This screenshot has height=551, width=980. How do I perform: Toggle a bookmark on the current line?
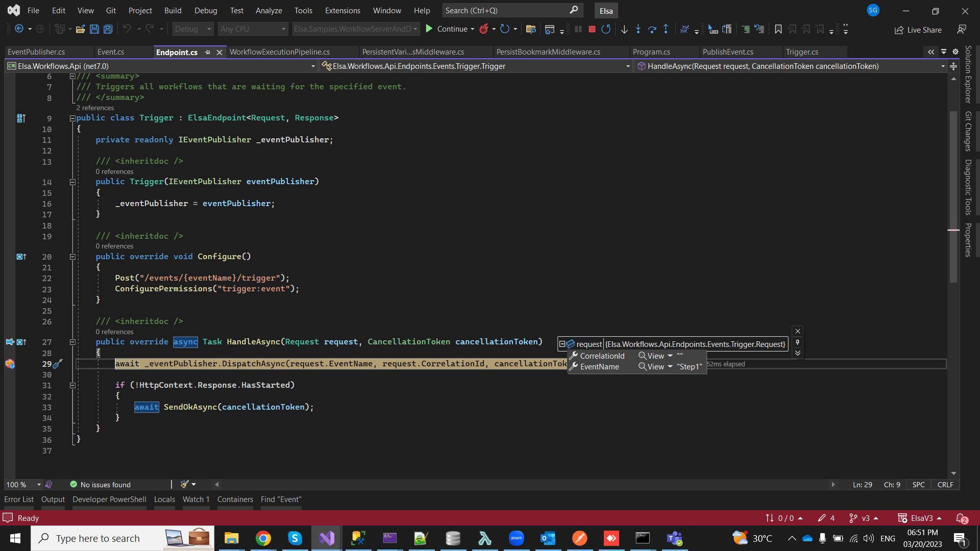pos(778,29)
